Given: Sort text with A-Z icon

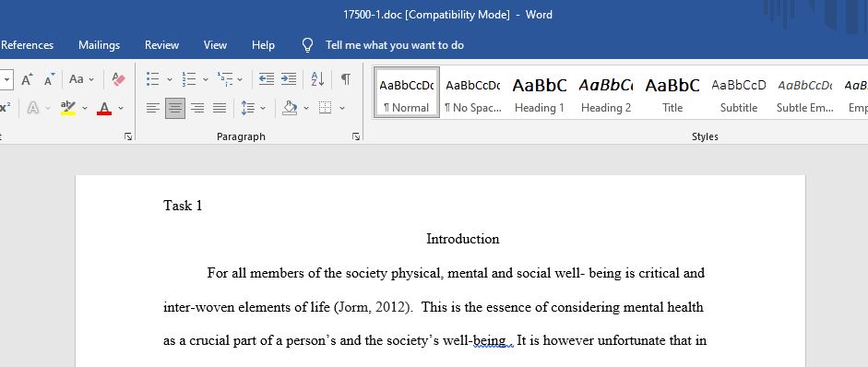Looking at the screenshot, I should coord(317,79).
